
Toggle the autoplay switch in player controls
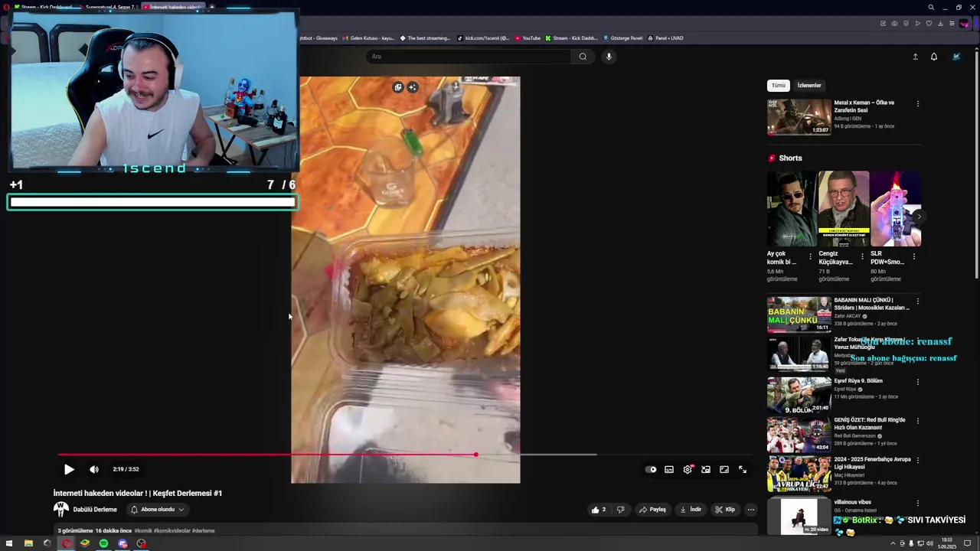[x=651, y=470]
